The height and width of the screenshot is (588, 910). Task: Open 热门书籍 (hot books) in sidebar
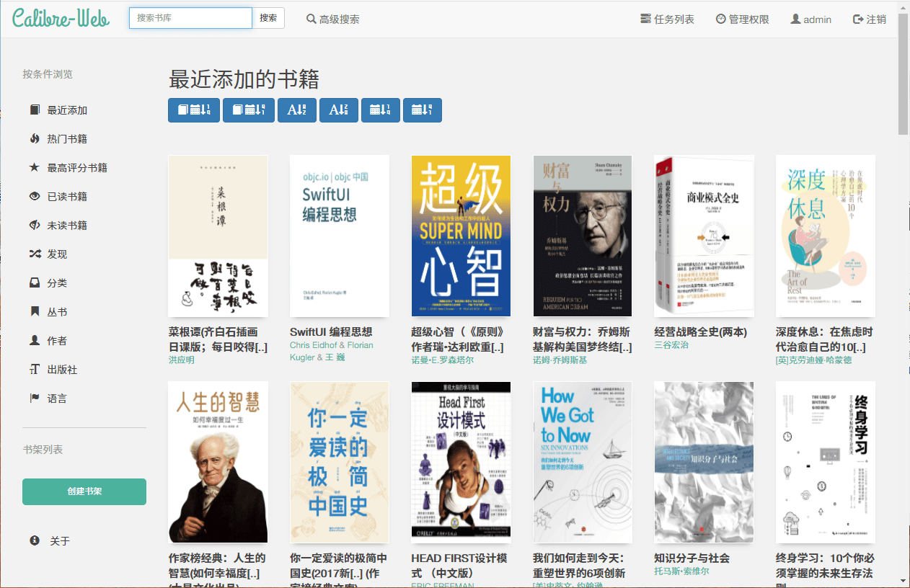tap(66, 139)
